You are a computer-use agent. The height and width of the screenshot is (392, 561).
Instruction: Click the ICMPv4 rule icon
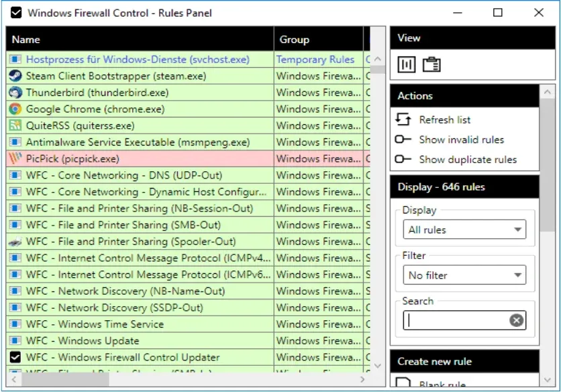pyautogui.click(x=15, y=258)
